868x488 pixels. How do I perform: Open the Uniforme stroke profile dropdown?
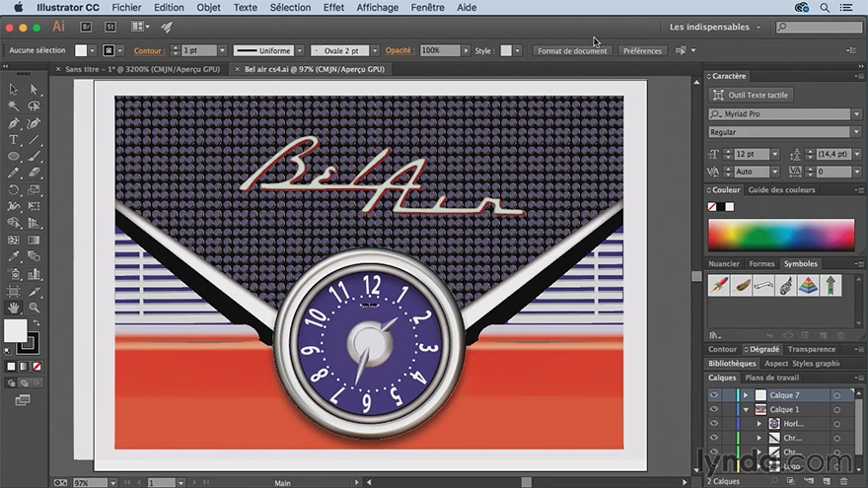pyautogui.click(x=300, y=50)
